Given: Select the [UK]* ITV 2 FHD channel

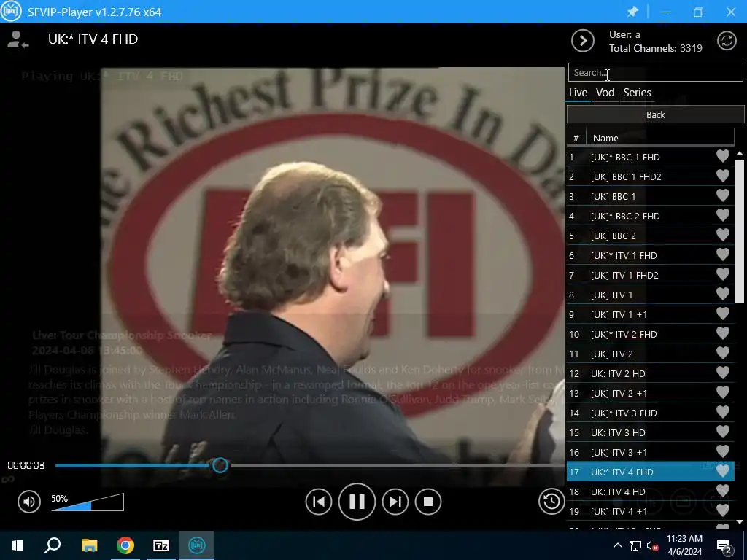Looking at the screenshot, I should point(650,334).
